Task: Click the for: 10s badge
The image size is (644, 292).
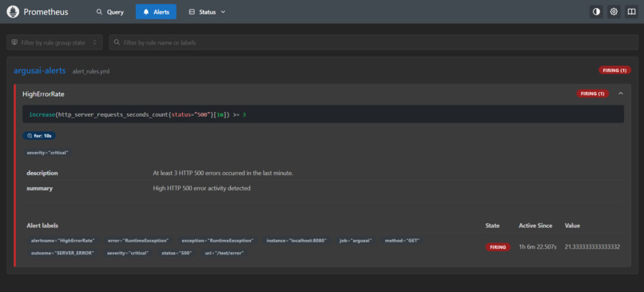Action: point(39,135)
